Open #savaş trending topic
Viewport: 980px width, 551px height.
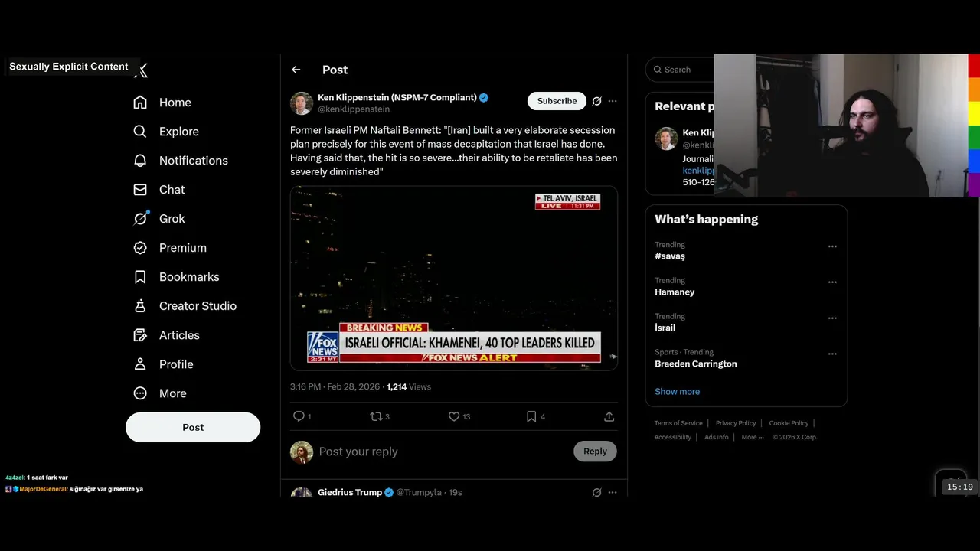(x=670, y=256)
